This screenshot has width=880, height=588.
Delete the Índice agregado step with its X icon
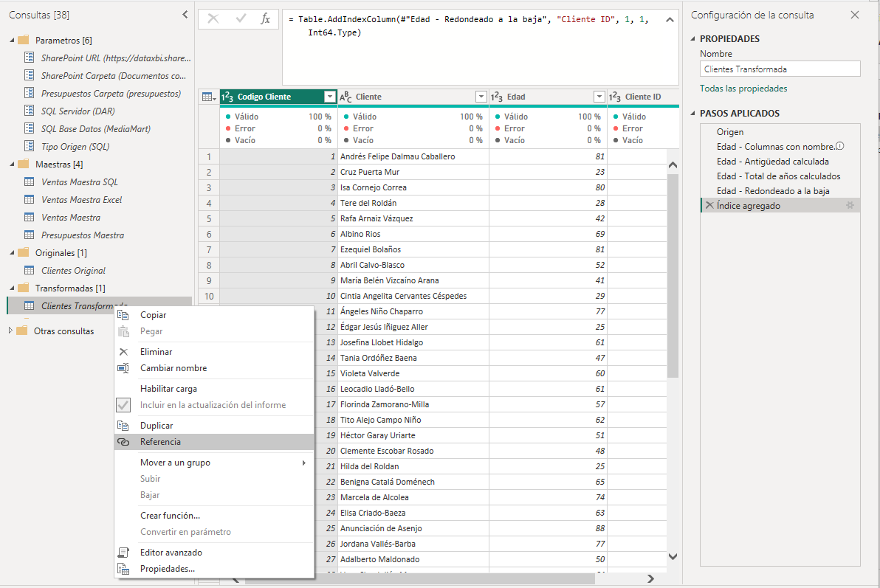coord(709,205)
